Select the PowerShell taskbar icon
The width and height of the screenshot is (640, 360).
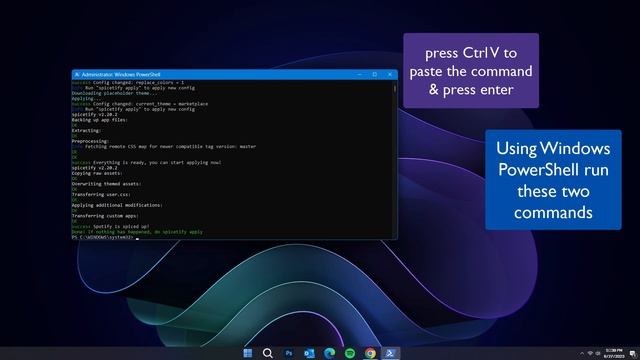[x=390, y=353]
